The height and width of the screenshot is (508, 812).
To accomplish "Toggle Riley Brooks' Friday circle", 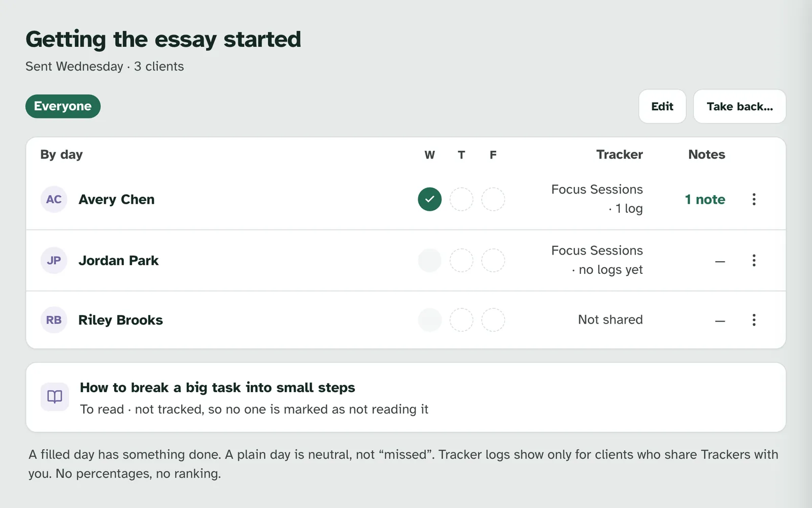I will (493, 320).
